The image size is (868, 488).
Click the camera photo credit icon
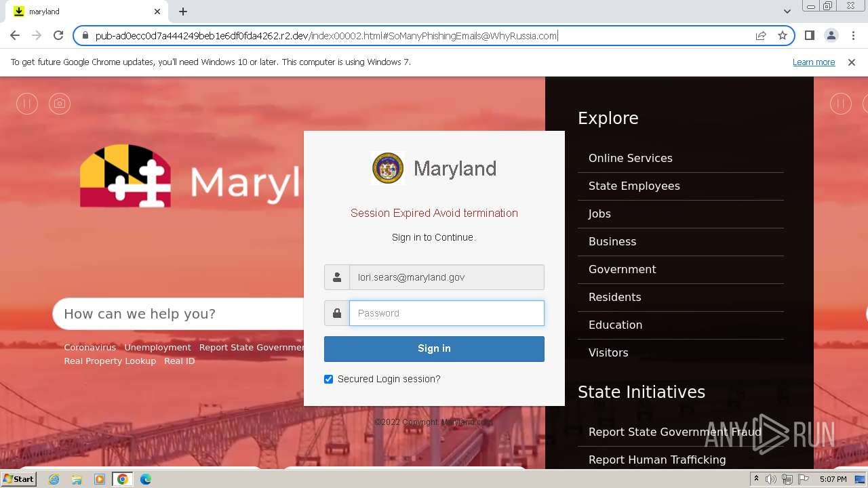(x=60, y=104)
